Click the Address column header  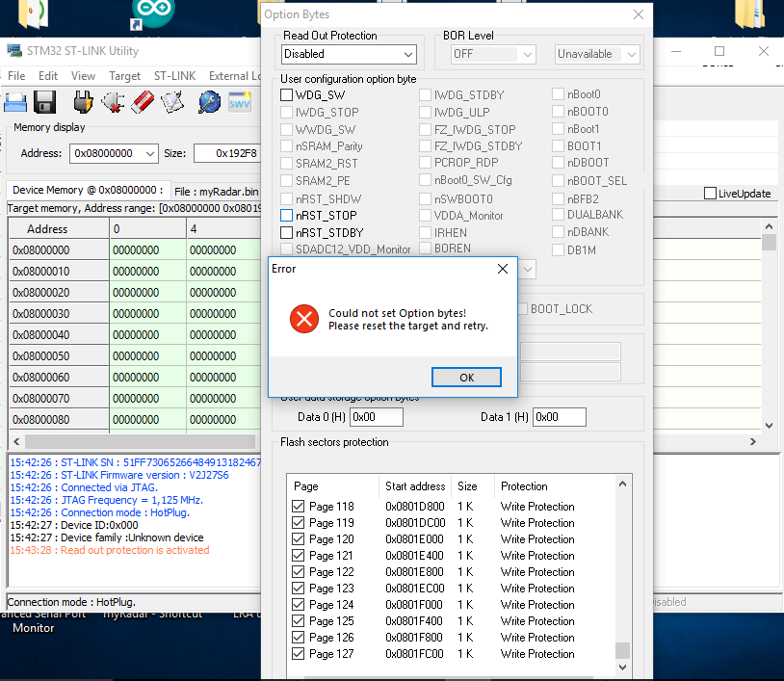tap(59, 228)
